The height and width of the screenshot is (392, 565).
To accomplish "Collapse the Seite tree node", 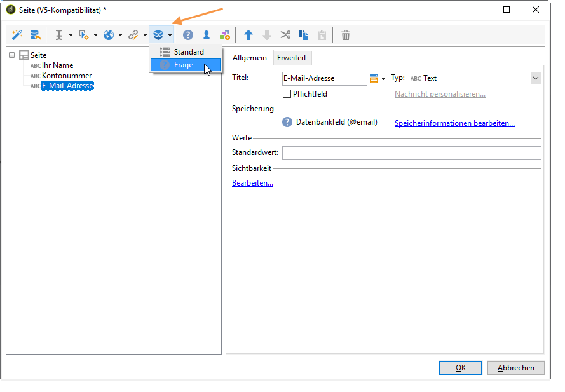I will tap(12, 55).
